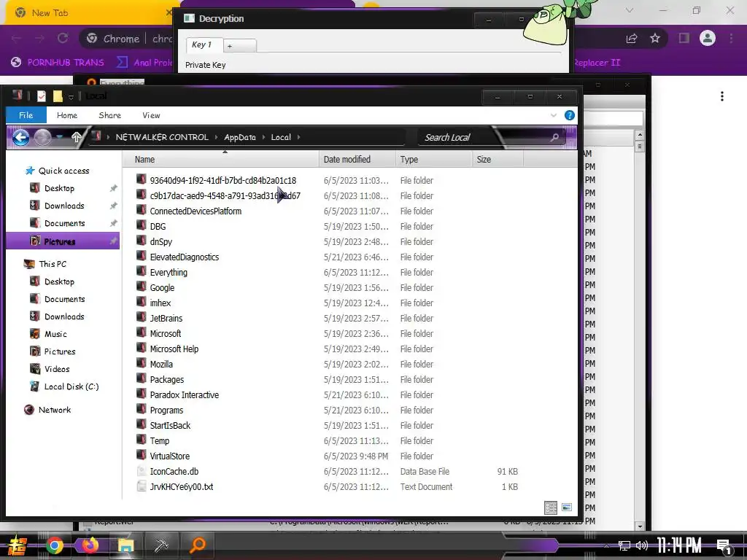Click New folder icon in title bar
The height and width of the screenshot is (560, 747).
pos(58,96)
